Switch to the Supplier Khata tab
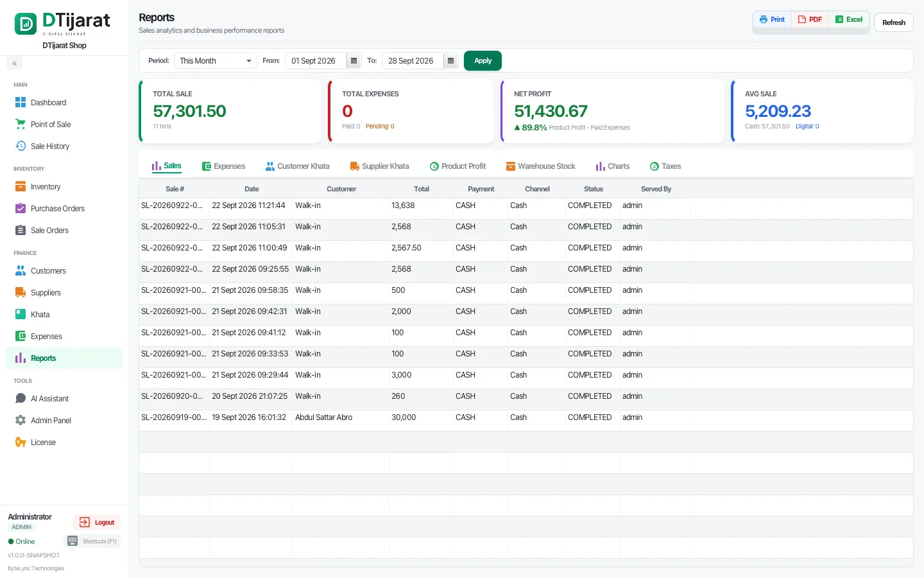This screenshot has width=924, height=578. [x=379, y=166]
